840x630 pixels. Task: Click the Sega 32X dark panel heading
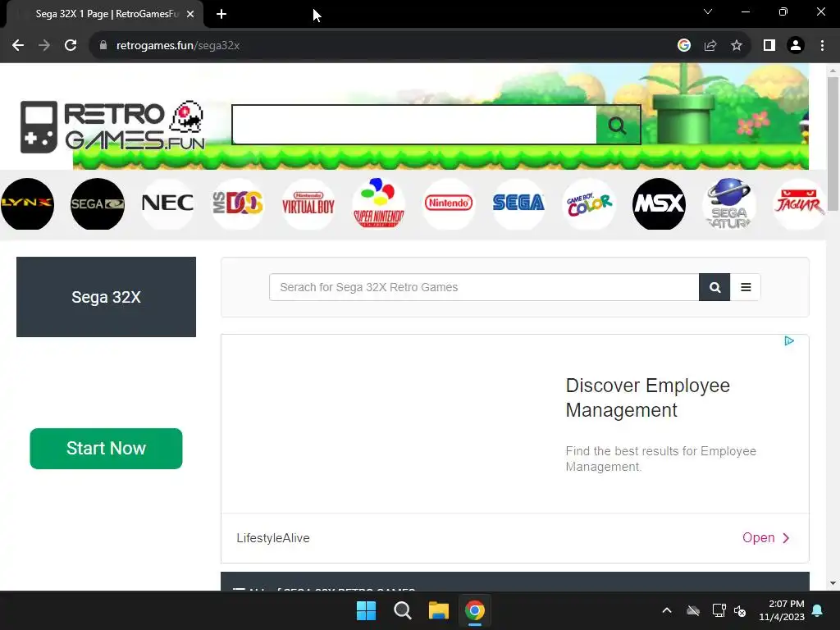(106, 297)
